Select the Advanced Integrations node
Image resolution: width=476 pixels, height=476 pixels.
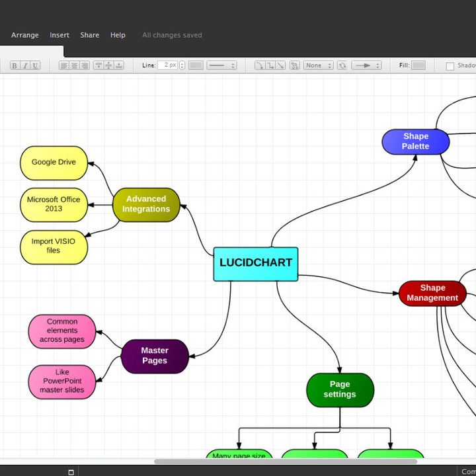[x=146, y=204]
